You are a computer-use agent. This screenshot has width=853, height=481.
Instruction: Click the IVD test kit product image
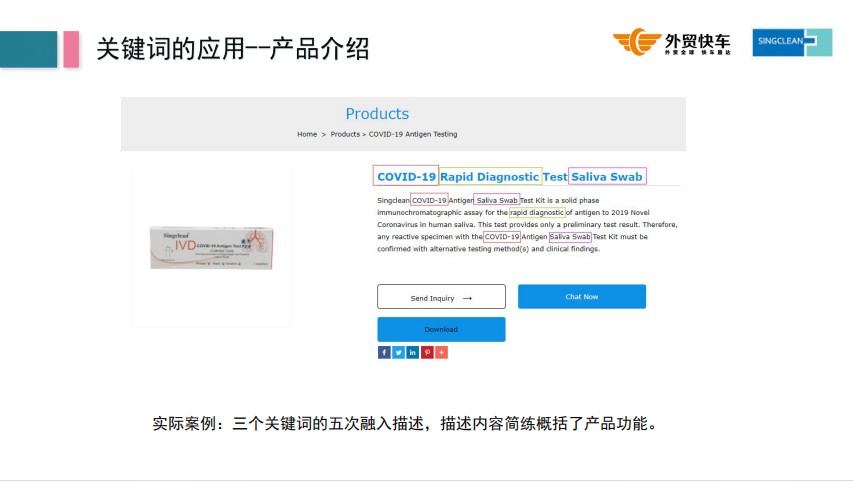[212, 248]
